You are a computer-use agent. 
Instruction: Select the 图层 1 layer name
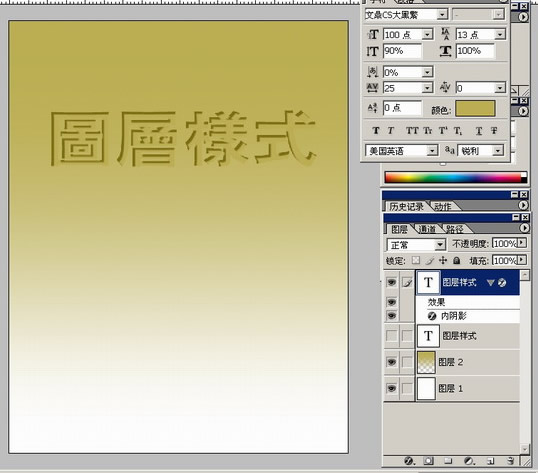pos(451,388)
